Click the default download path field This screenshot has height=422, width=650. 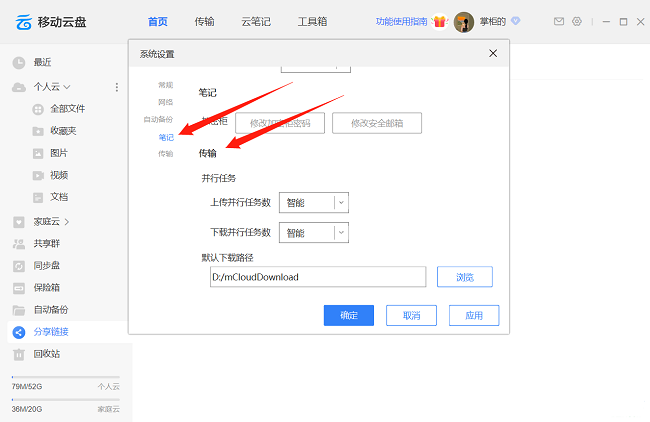pyautogui.click(x=317, y=277)
